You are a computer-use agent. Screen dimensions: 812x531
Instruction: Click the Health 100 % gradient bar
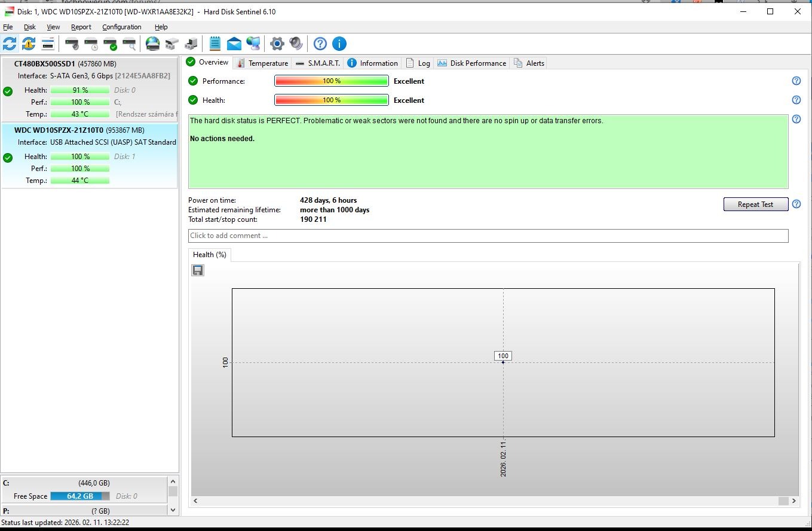(x=332, y=100)
